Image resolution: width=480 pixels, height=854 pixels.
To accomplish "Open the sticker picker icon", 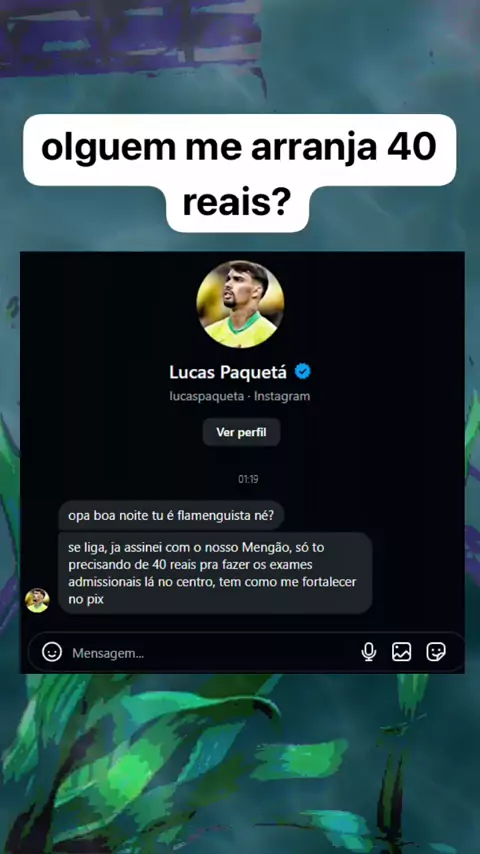I will coord(436,651).
